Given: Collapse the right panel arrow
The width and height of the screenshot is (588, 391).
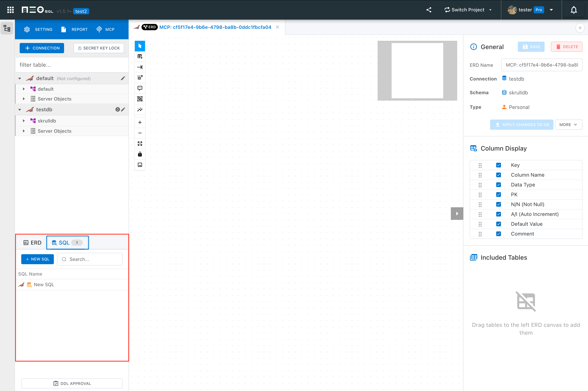Looking at the screenshot, I should [457, 214].
